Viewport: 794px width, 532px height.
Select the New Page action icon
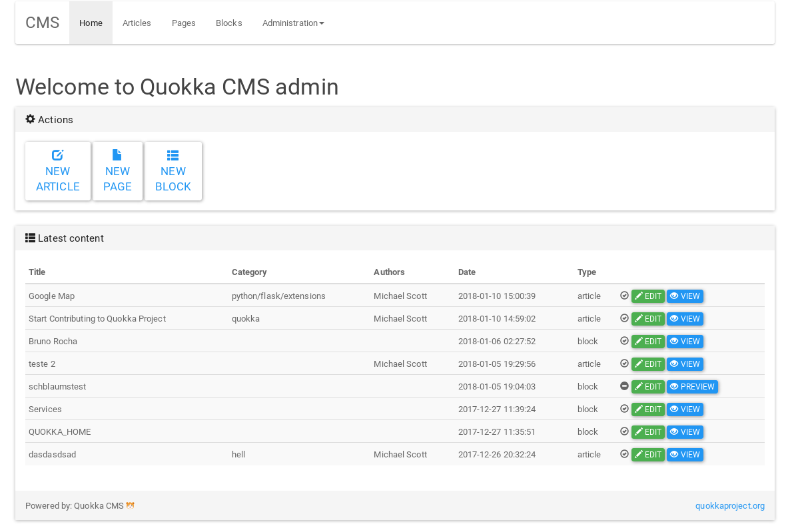point(117,154)
